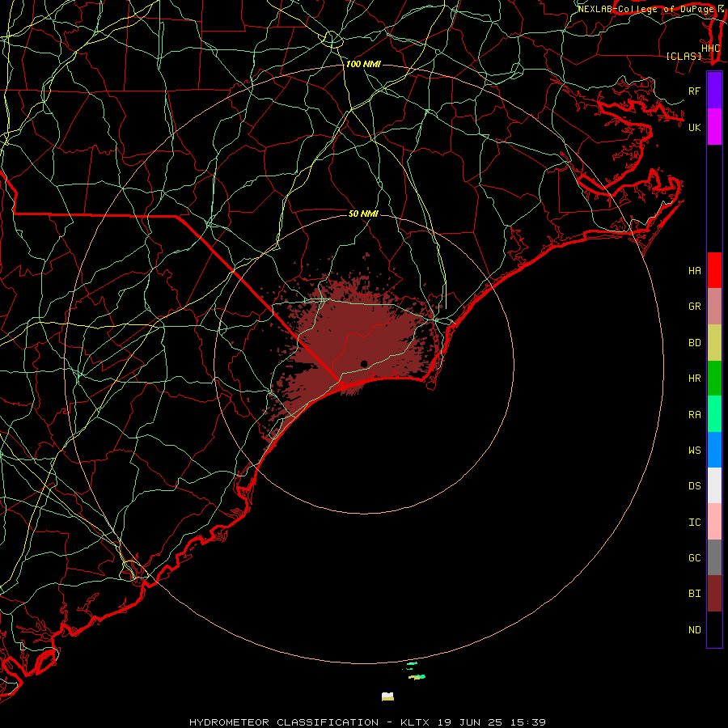This screenshot has height=728, width=728.
Task: Click the BI dark red legend swatch
Action: point(714,594)
